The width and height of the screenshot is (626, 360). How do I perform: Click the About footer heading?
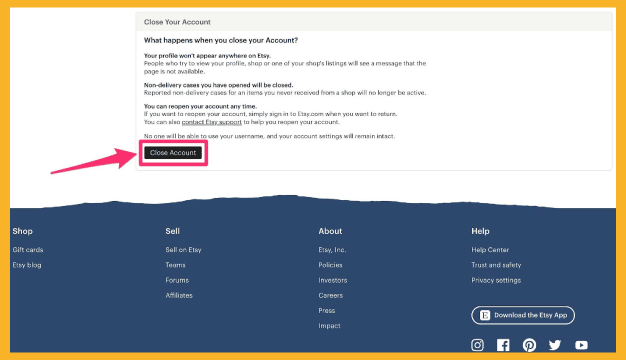[x=330, y=231]
